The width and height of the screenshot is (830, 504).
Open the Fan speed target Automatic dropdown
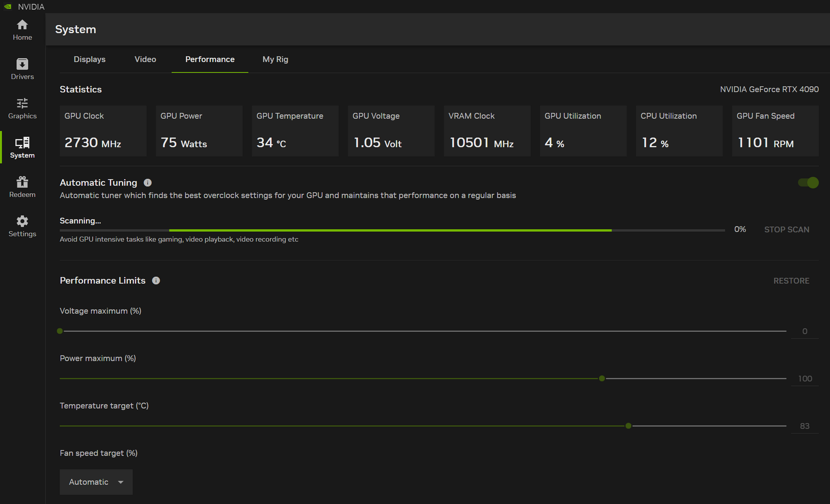click(x=96, y=482)
